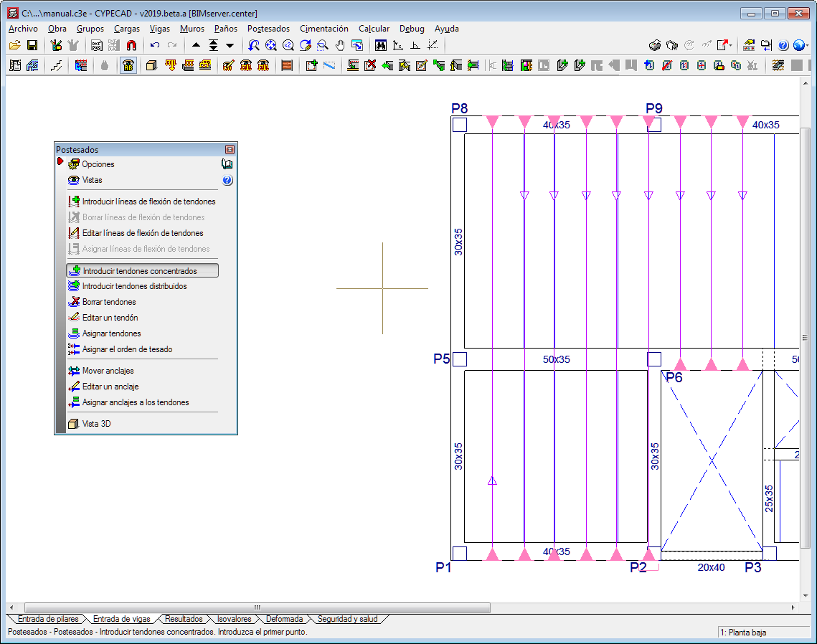This screenshot has width=817, height=644.
Task: Click Opciones in the Postesados panel
Action: [98, 164]
